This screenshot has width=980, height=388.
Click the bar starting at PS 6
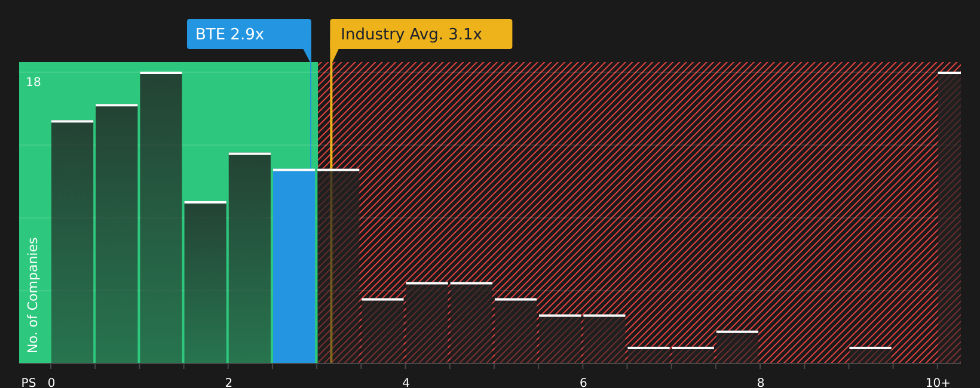[x=604, y=339]
